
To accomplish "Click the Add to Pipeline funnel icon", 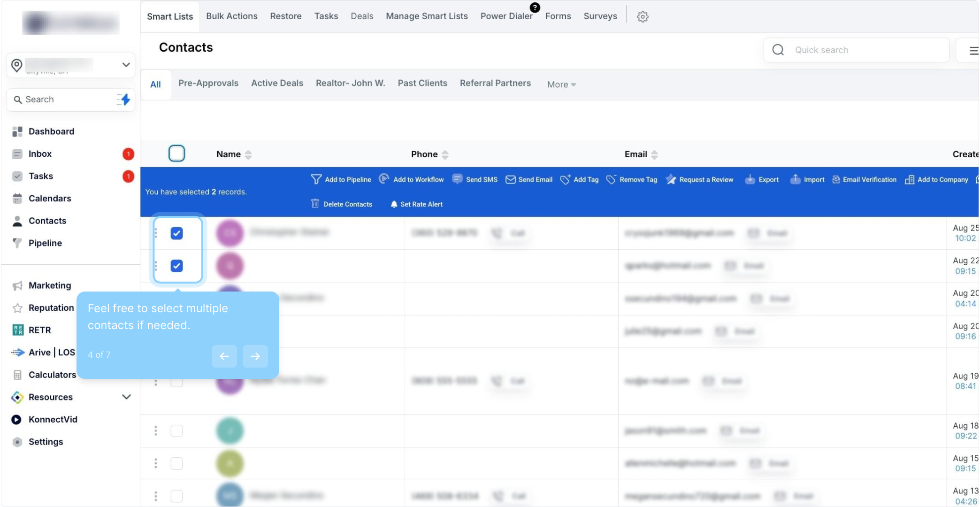I will point(316,179).
